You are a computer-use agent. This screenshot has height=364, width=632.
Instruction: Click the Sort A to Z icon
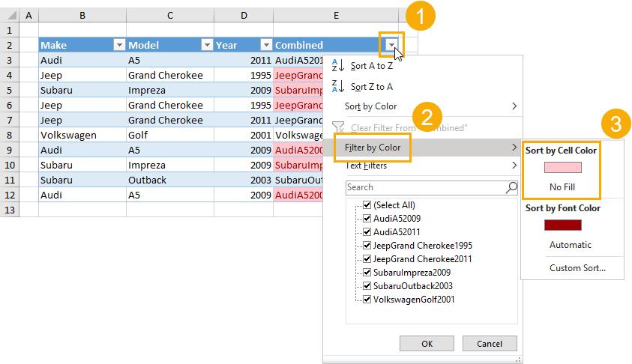coord(338,65)
